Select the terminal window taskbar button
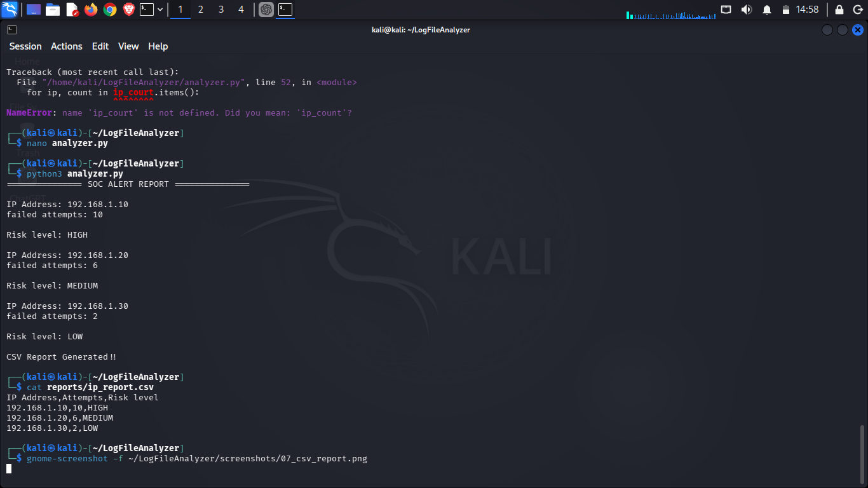Image resolution: width=868 pixels, height=488 pixels. (285, 10)
